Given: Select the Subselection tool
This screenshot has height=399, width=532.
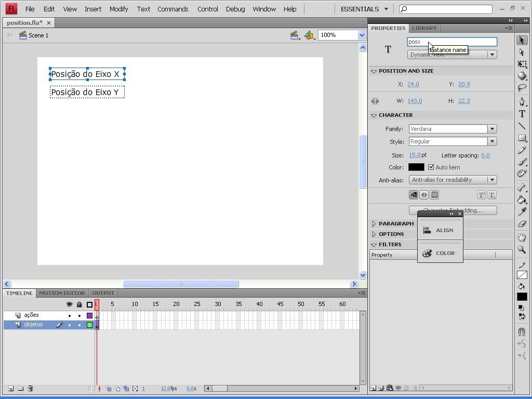Looking at the screenshot, I should pyautogui.click(x=522, y=52).
